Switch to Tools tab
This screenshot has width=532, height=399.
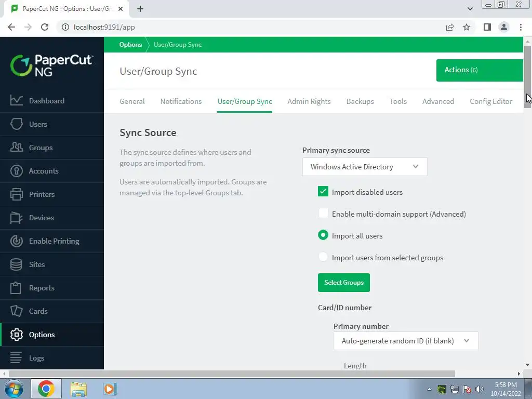[x=398, y=101]
